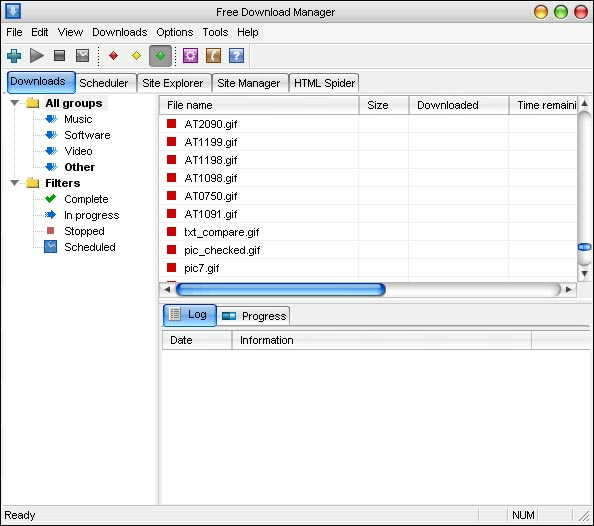
Task: Open the File menu
Action: click(x=14, y=32)
